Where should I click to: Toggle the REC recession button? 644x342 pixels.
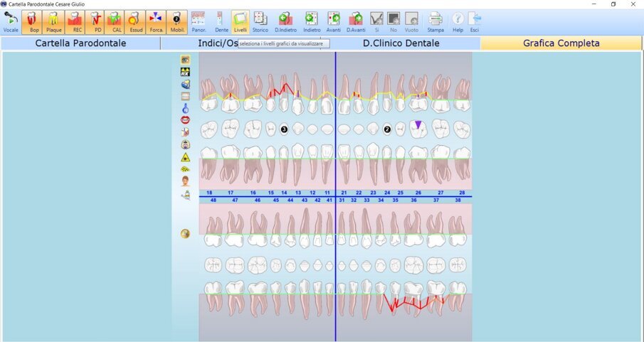point(75,21)
